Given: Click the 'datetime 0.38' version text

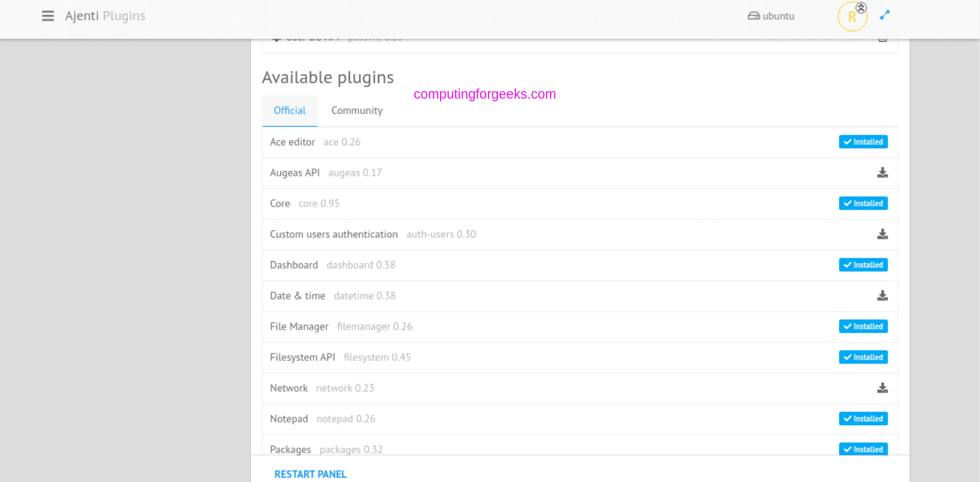Looking at the screenshot, I should point(364,296).
